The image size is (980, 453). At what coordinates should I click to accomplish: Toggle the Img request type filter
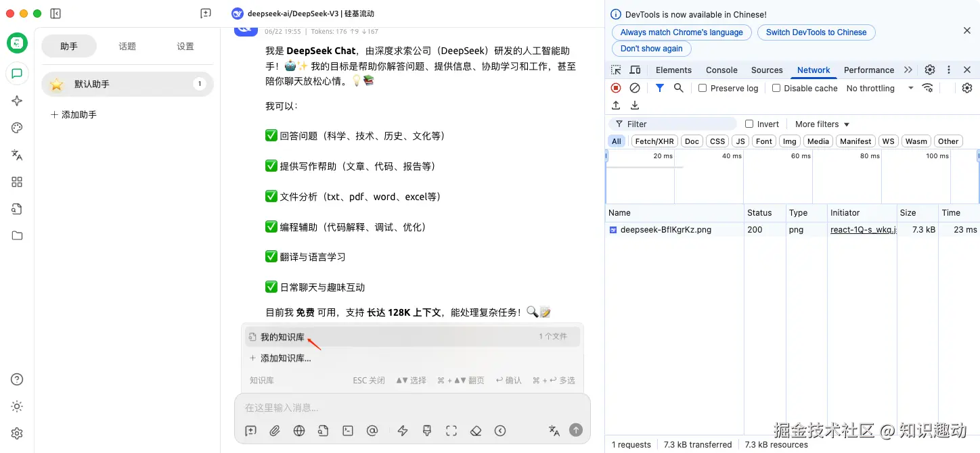(789, 141)
